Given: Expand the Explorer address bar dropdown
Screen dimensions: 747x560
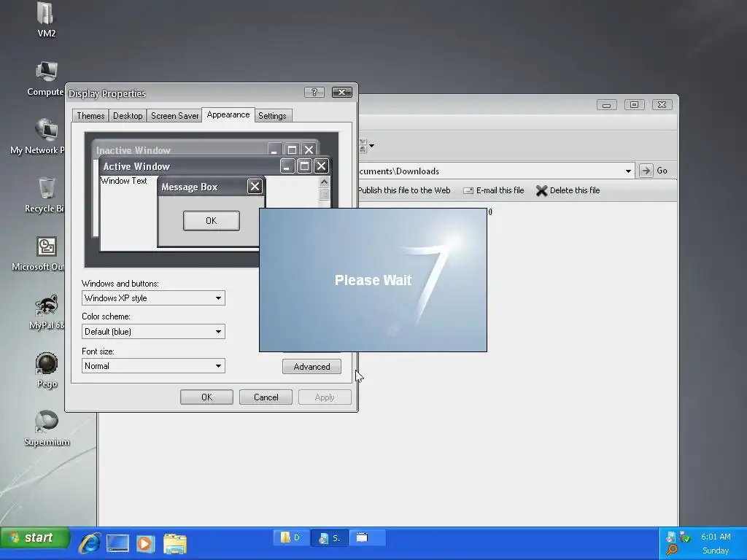Looking at the screenshot, I should point(628,171).
